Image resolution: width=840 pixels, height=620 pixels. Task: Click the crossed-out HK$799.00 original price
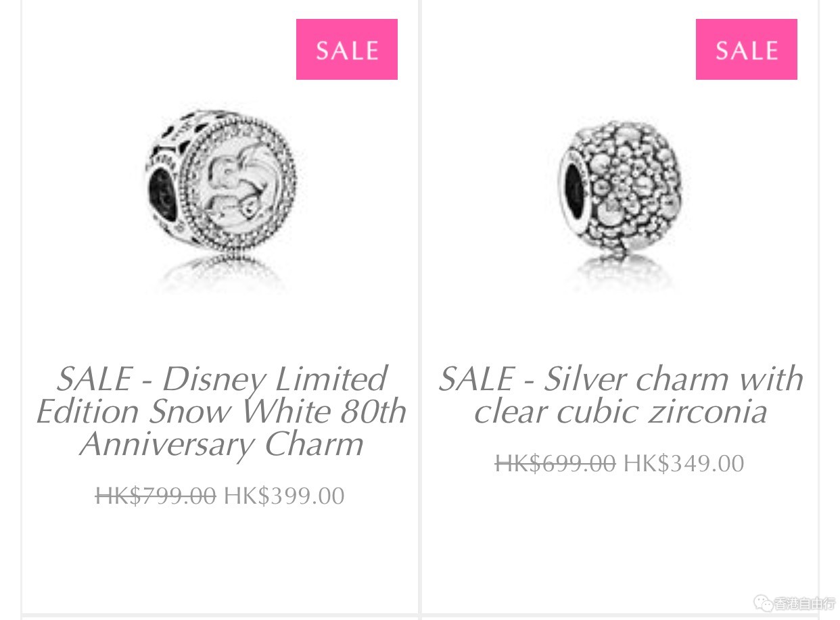pyautogui.click(x=156, y=496)
